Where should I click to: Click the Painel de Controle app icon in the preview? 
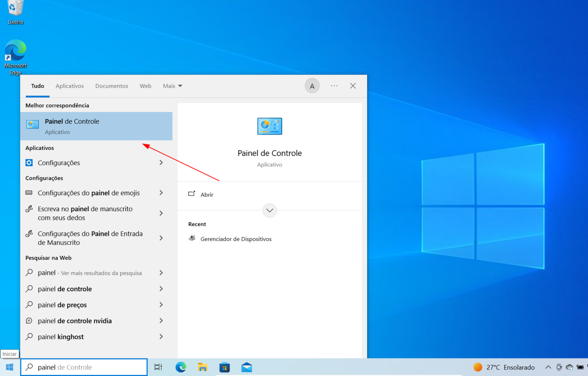point(269,126)
